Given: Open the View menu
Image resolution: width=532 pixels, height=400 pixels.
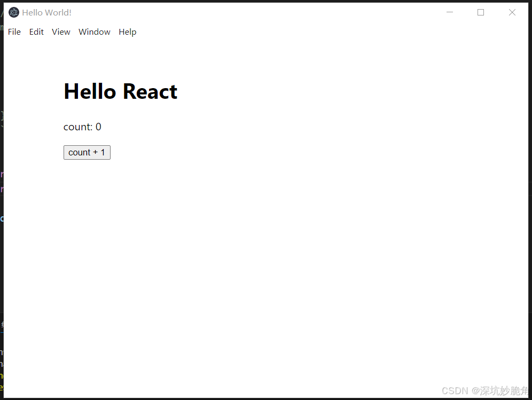Looking at the screenshot, I should point(61,32).
